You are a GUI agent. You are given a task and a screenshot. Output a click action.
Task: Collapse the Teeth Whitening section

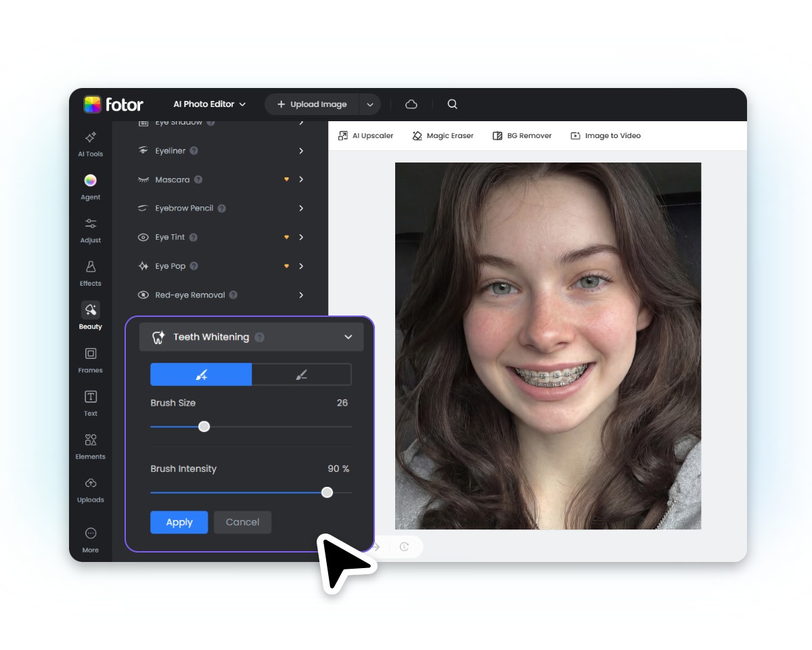tap(348, 337)
